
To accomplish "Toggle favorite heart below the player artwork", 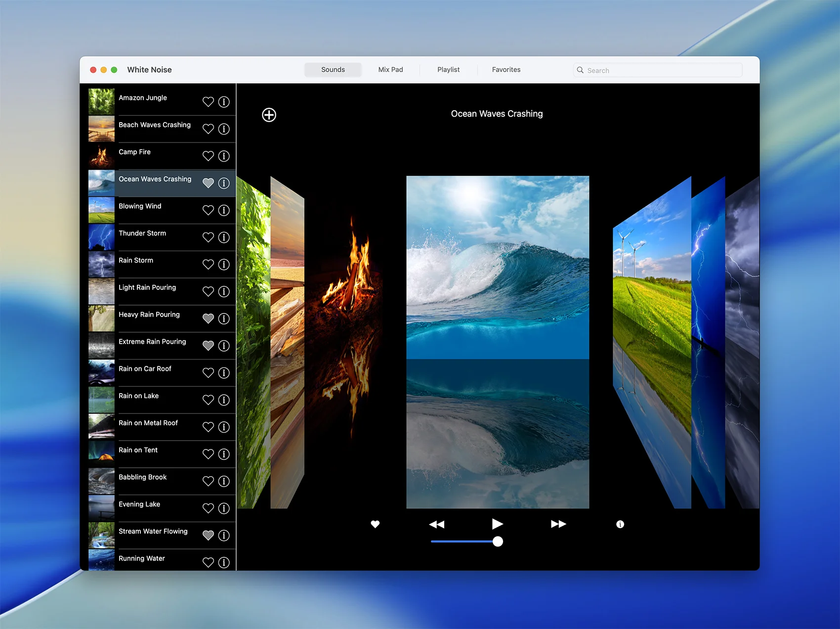I will [375, 524].
